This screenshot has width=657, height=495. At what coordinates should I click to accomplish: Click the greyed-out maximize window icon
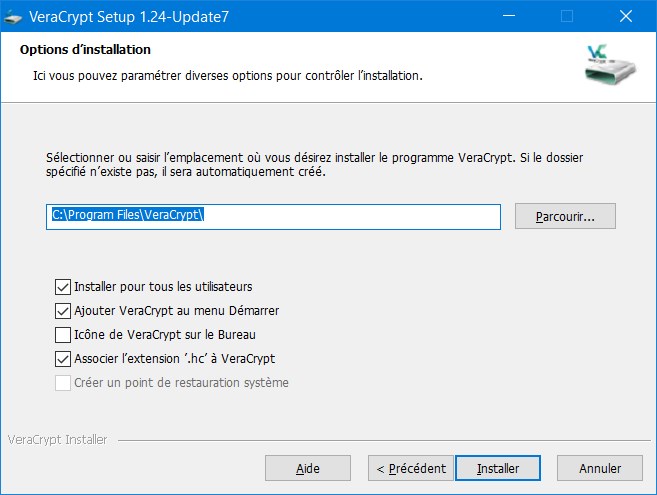(x=567, y=16)
